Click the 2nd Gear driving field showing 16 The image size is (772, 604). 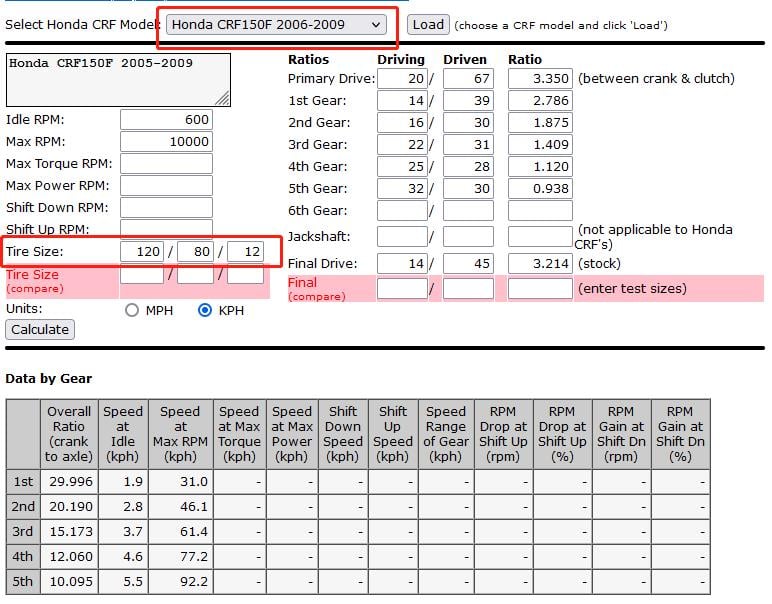point(402,123)
